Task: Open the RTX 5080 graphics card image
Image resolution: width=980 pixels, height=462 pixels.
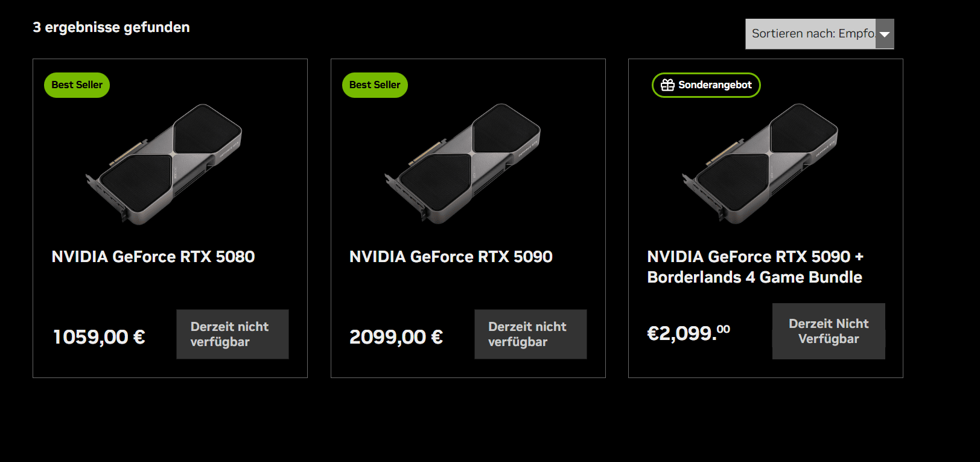Action: (164, 164)
